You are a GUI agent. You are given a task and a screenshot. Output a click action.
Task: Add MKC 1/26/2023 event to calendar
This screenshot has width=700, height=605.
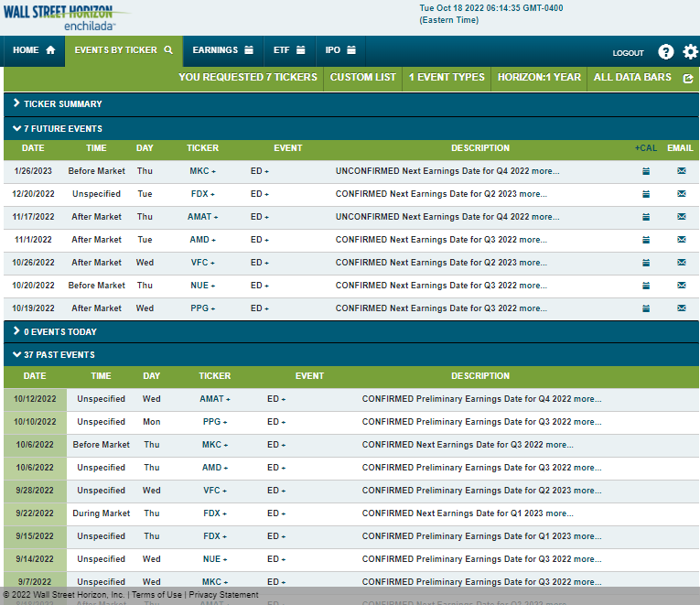coord(645,171)
